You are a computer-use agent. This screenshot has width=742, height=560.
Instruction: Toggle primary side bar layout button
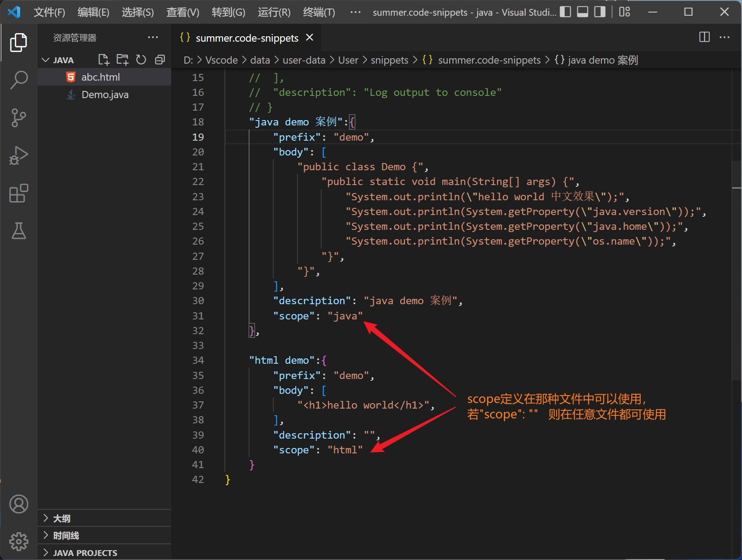[565, 12]
